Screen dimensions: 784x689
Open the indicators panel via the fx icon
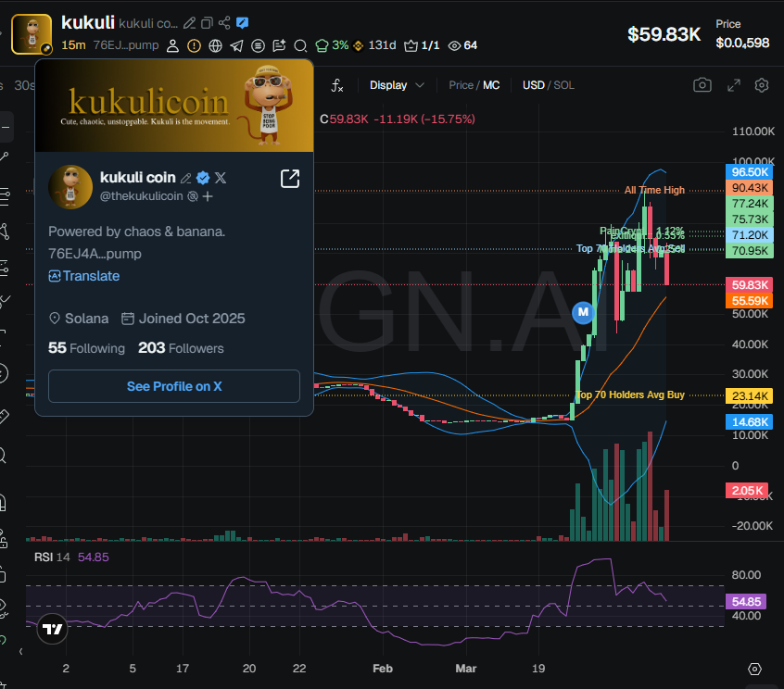(336, 84)
